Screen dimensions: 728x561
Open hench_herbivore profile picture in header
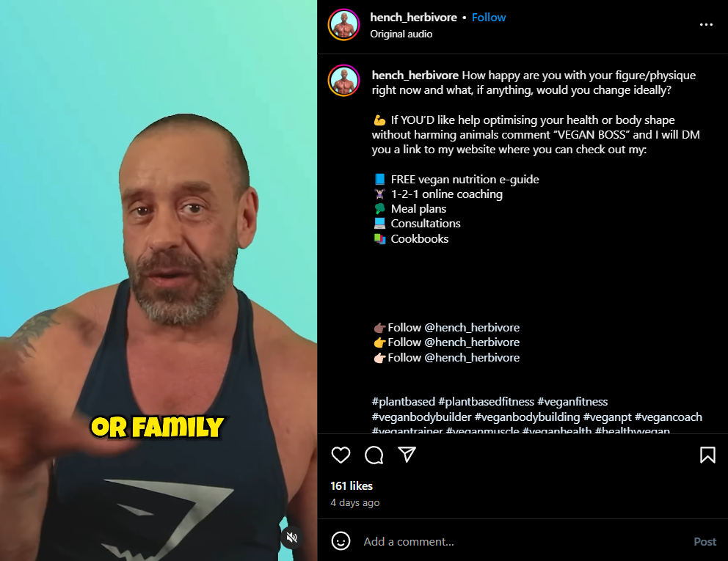[344, 25]
